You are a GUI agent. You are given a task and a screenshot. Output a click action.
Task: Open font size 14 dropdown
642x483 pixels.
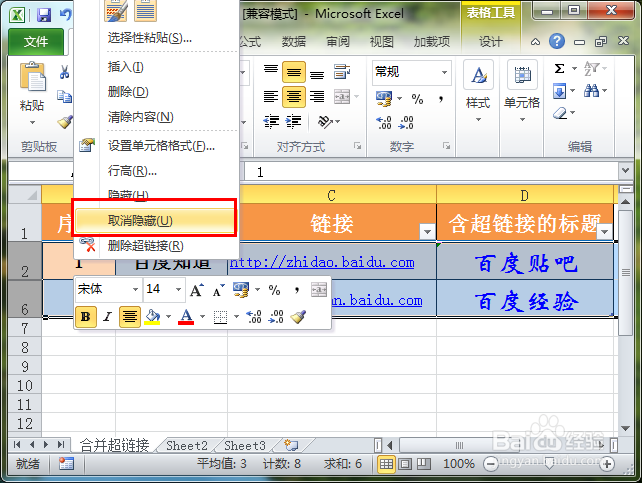(x=179, y=290)
